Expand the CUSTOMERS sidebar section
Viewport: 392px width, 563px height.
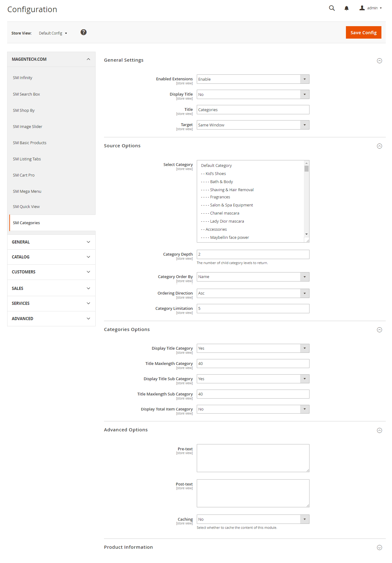click(x=51, y=272)
